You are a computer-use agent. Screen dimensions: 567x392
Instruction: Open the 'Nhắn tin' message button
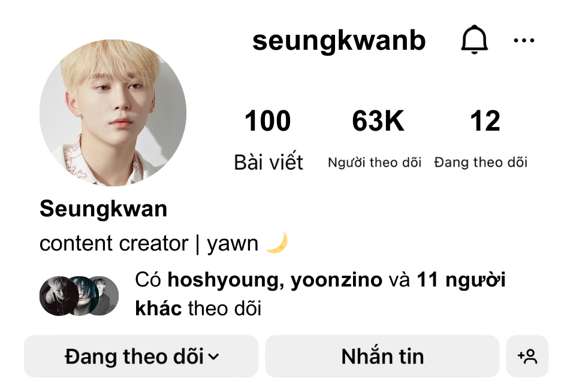[x=382, y=357]
